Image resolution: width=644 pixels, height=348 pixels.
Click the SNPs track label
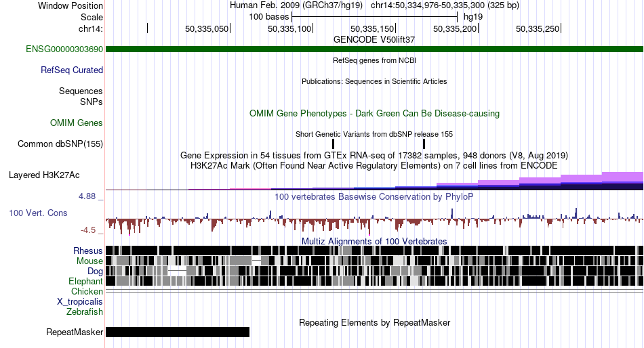(x=92, y=102)
